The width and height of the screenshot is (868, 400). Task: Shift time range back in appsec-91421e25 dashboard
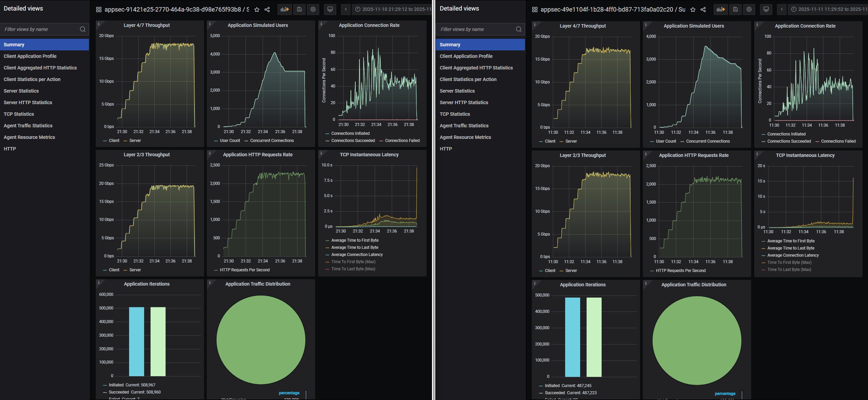pyautogui.click(x=346, y=10)
